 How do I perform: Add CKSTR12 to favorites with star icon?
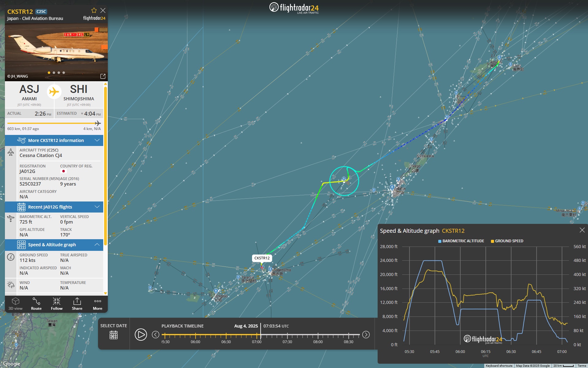(x=94, y=10)
